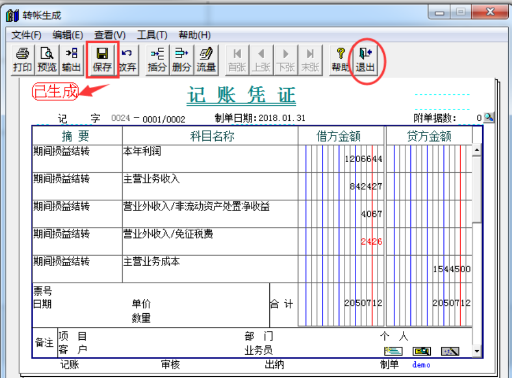
Task: Click debit total 2050712
Action: point(363,303)
